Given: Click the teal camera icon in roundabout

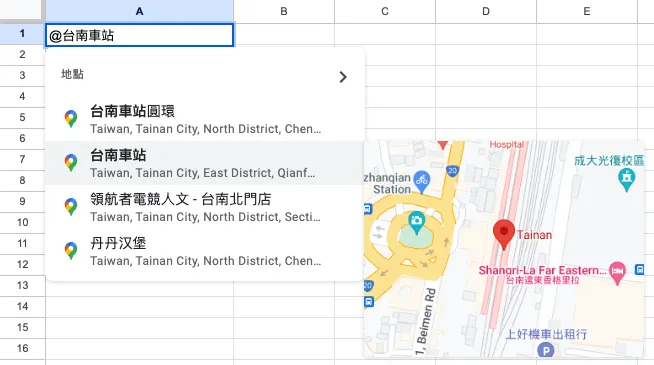Looking at the screenshot, I should click(416, 222).
